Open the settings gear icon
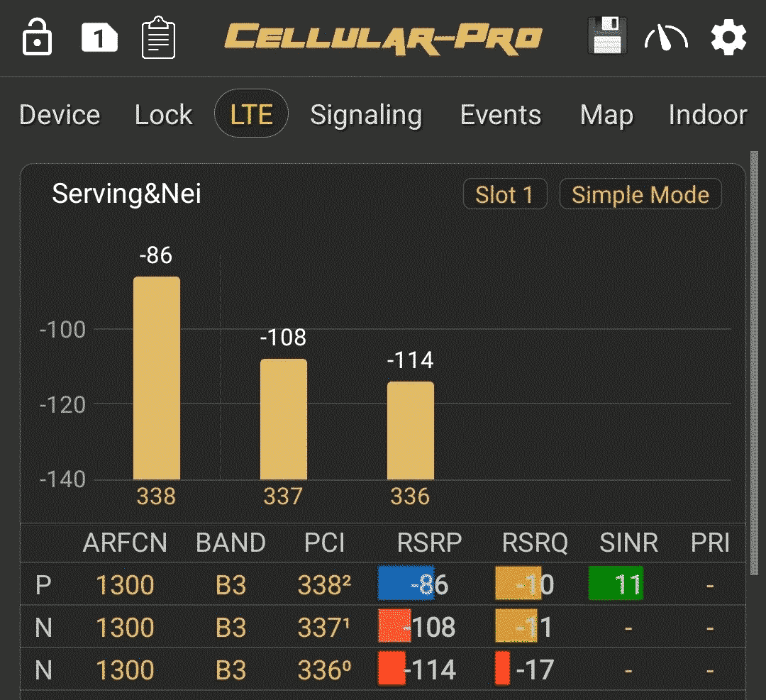 pyautogui.click(x=728, y=37)
